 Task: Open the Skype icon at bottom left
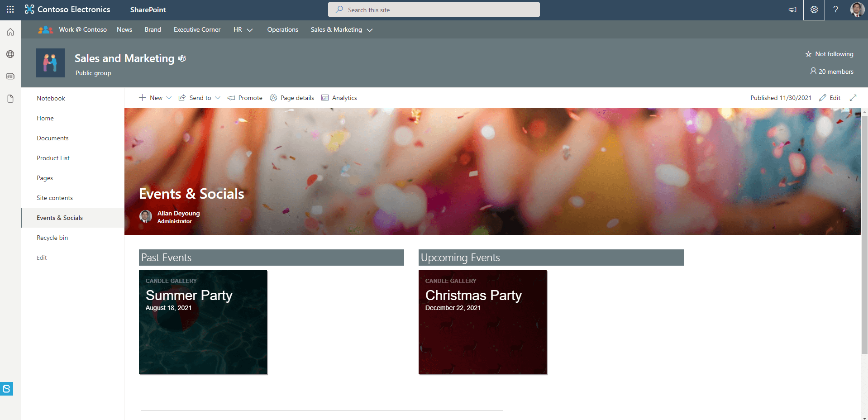coord(6,389)
